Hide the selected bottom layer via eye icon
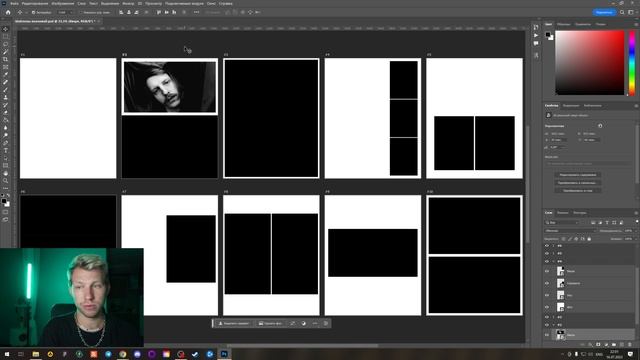The height and width of the screenshot is (360, 640). point(547,335)
